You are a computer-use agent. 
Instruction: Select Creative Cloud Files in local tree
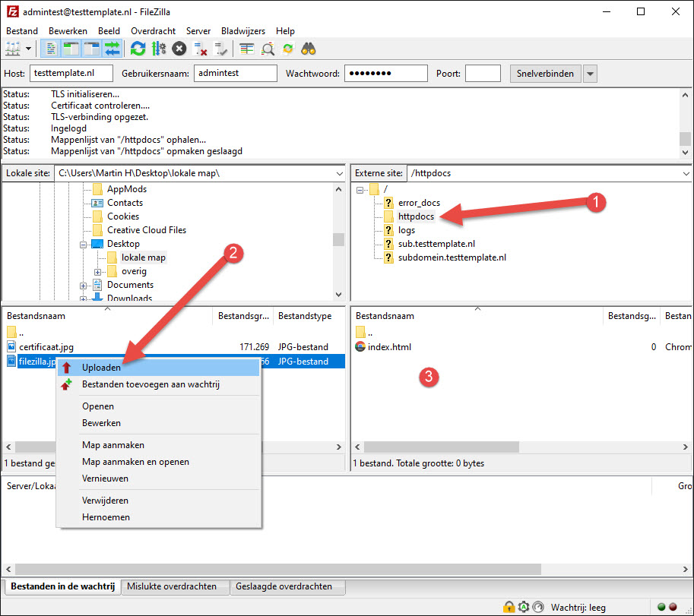click(147, 230)
